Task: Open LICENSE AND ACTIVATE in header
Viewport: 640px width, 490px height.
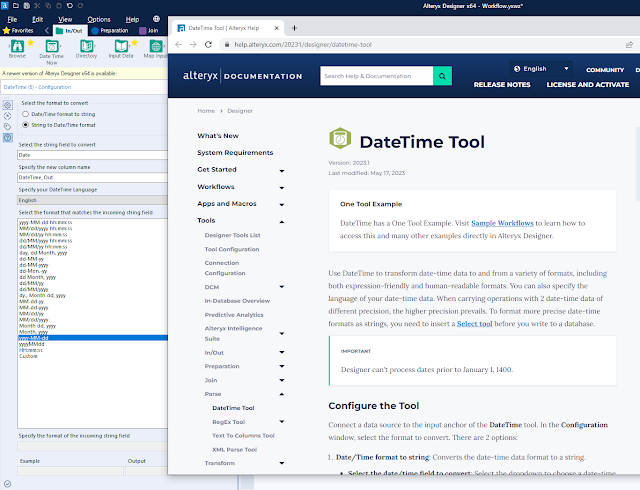Action: 587,85
